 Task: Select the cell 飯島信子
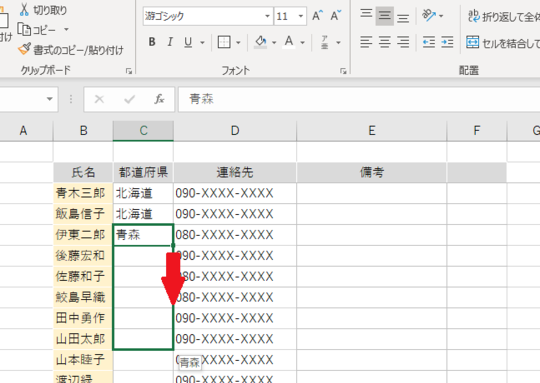[x=83, y=214]
